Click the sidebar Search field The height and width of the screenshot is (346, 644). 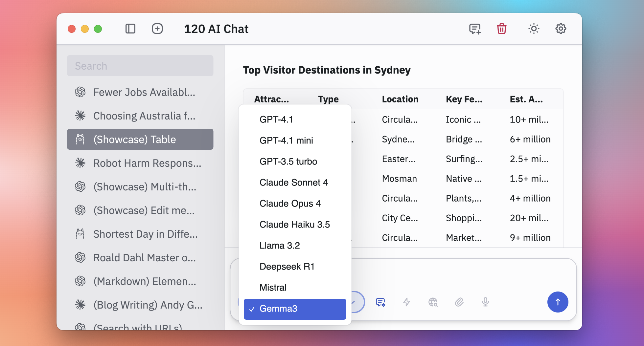coord(140,66)
